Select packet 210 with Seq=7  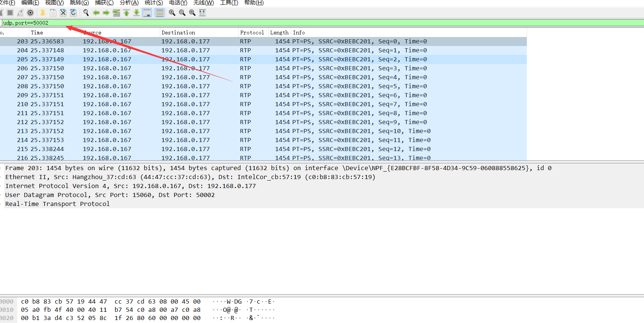(x=263, y=104)
